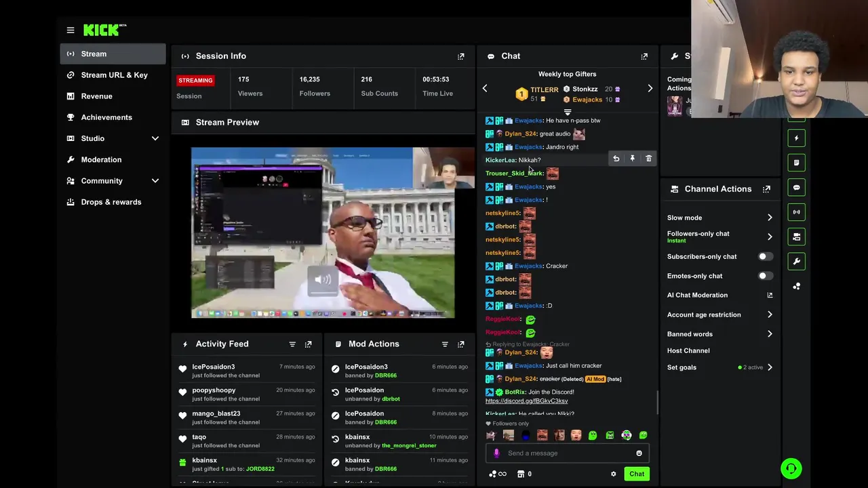Click IcePosaidon3 in Activity Feed

214,367
